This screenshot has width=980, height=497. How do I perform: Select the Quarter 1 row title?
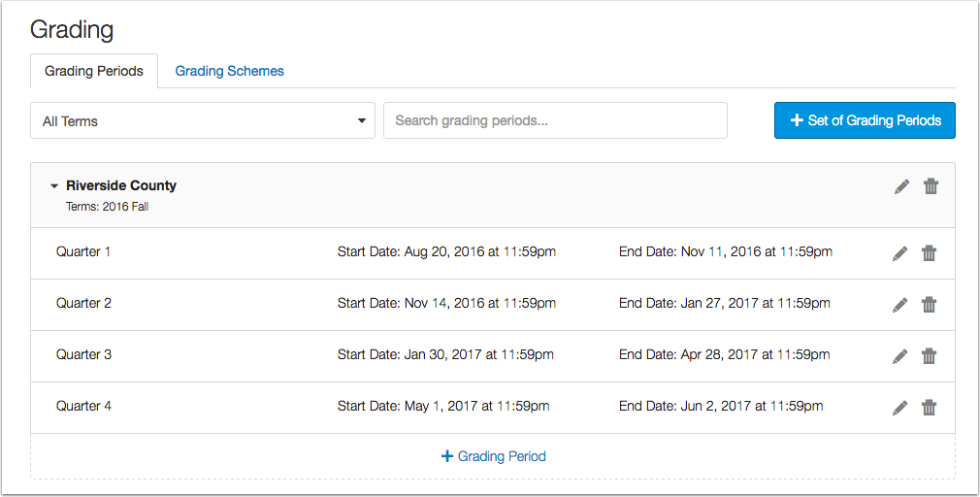(83, 251)
